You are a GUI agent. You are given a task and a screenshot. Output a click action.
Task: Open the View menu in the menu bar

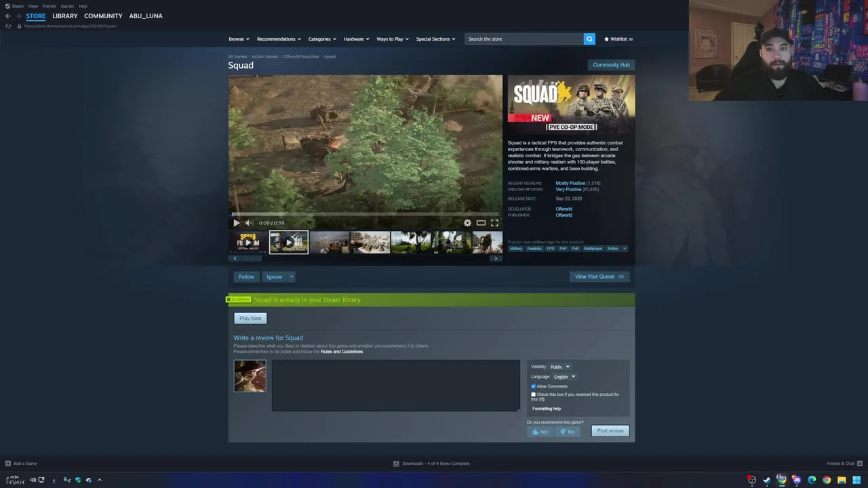33,6
